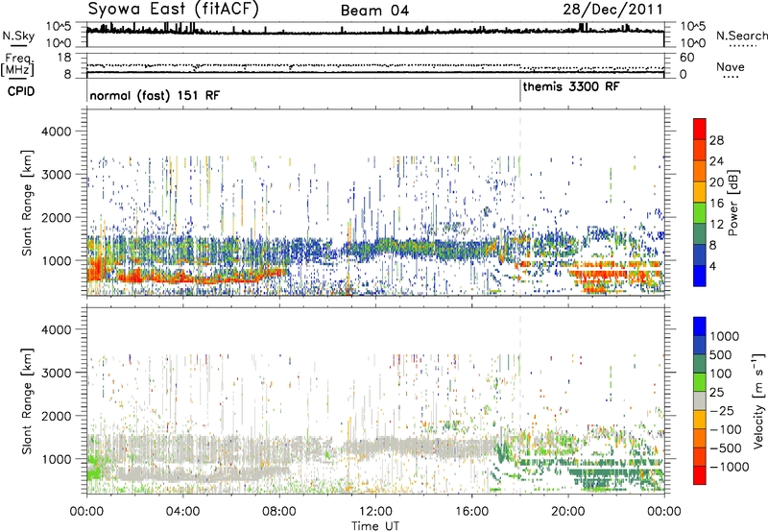
Task: Click the 'N.Sky' legend label
Action: tap(18, 36)
